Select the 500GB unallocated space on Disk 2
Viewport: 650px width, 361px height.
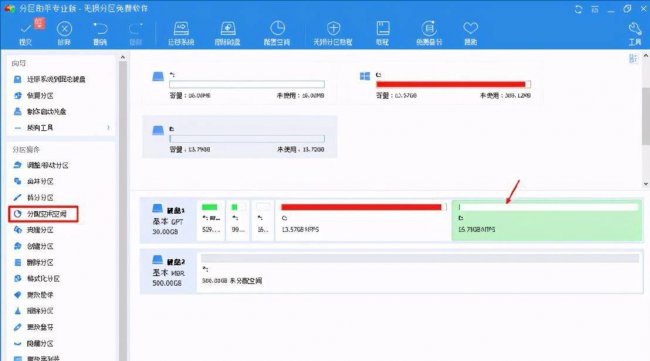[420, 271]
